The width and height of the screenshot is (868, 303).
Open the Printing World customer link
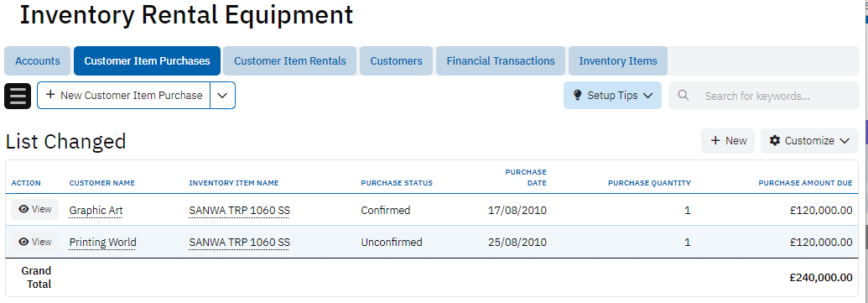click(102, 243)
